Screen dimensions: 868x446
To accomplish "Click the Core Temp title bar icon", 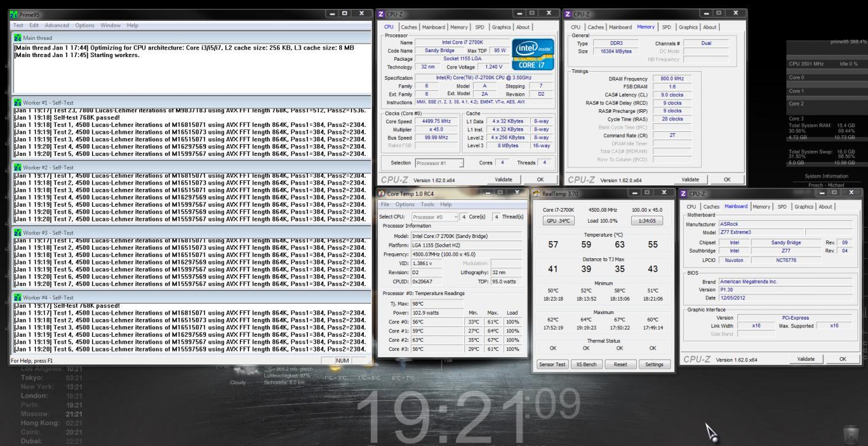I will pos(382,193).
